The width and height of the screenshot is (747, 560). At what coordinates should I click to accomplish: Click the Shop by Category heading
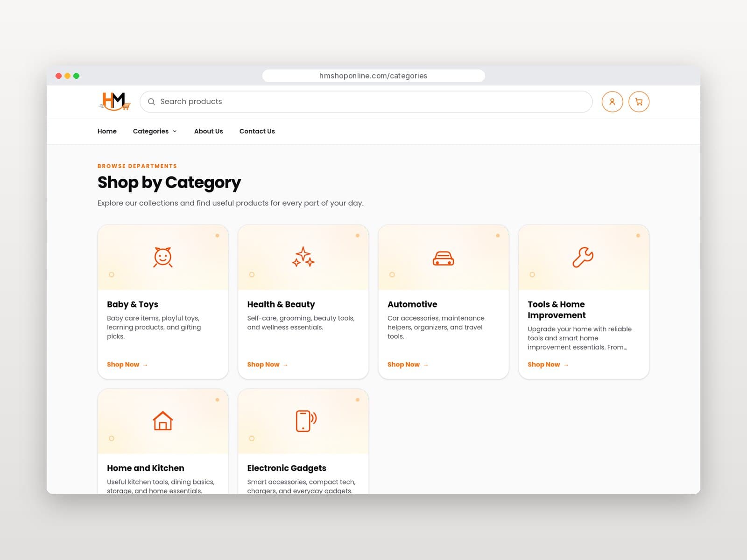pyautogui.click(x=169, y=182)
